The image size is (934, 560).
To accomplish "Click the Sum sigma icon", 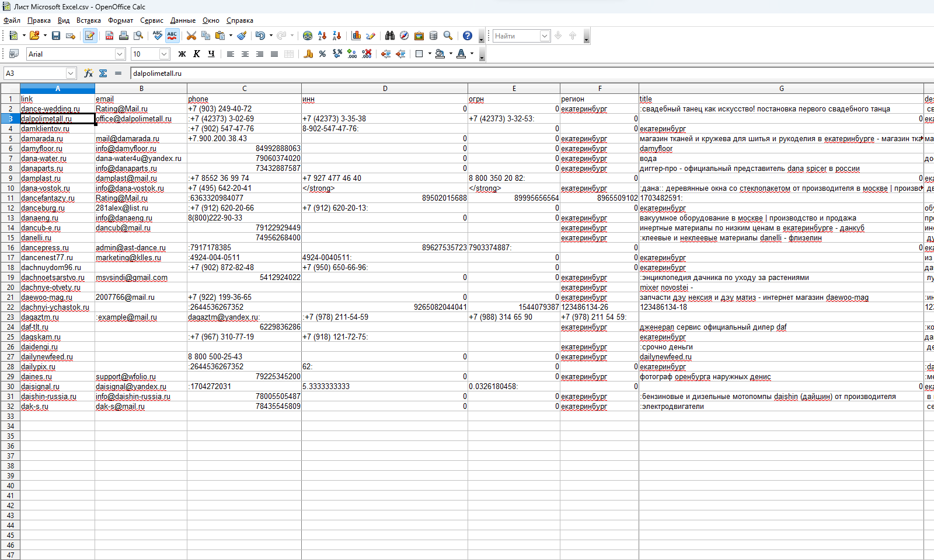I will point(103,73).
